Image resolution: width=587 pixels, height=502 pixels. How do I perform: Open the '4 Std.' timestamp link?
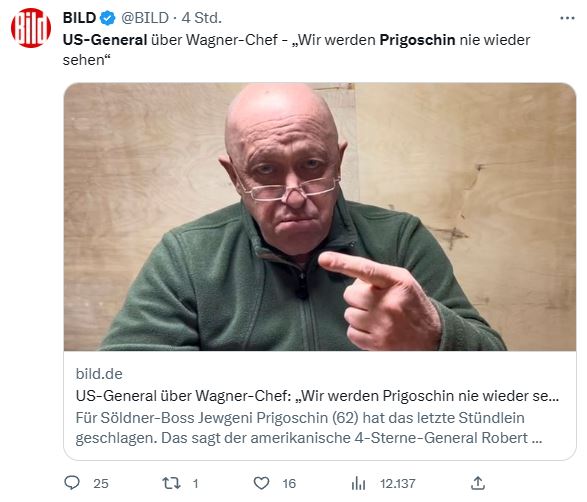pos(201,18)
